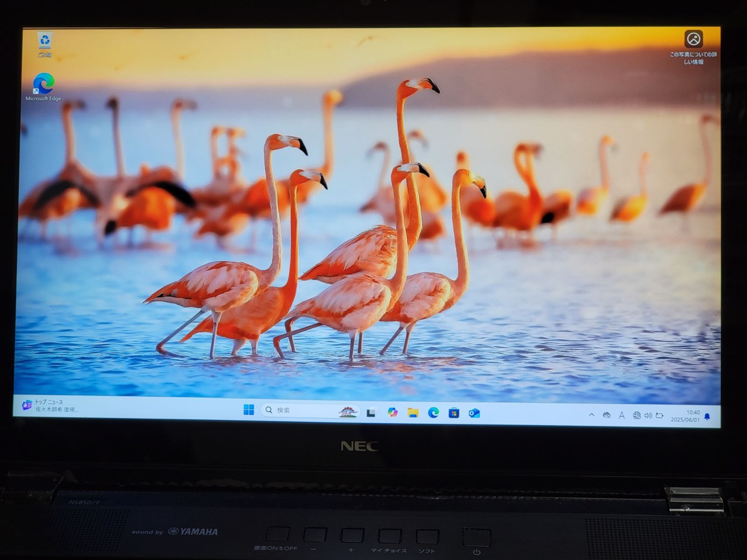The height and width of the screenshot is (560, 747).
Task: Click the stegosaurus search highlight icon
Action: coord(348,411)
